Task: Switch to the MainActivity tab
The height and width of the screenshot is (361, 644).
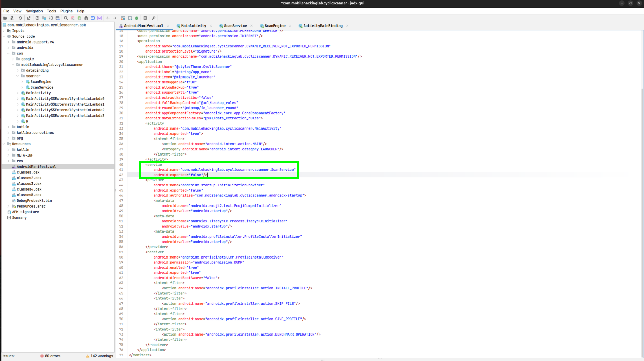Action: 194,26
